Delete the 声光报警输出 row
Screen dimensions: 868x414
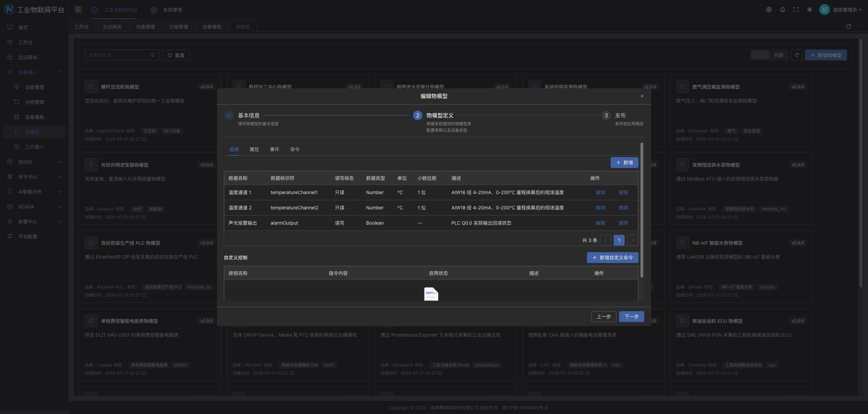coord(623,223)
